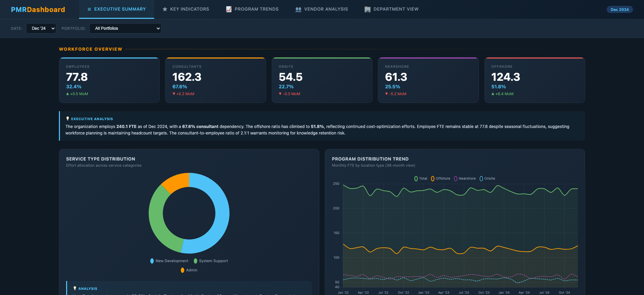Click the Consultants 162.3 card
Image resolution: width=644 pixels, height=295 pixels.
coord(215,80)
